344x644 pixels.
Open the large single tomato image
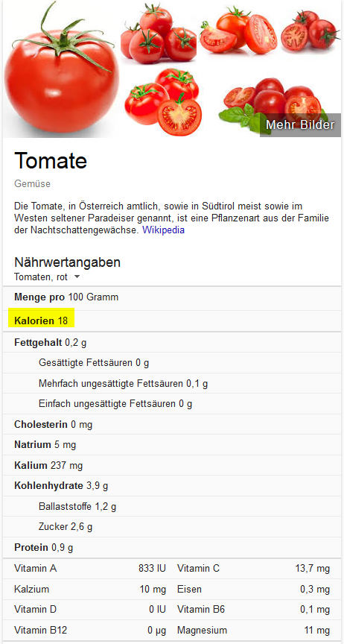pos(61,69)
